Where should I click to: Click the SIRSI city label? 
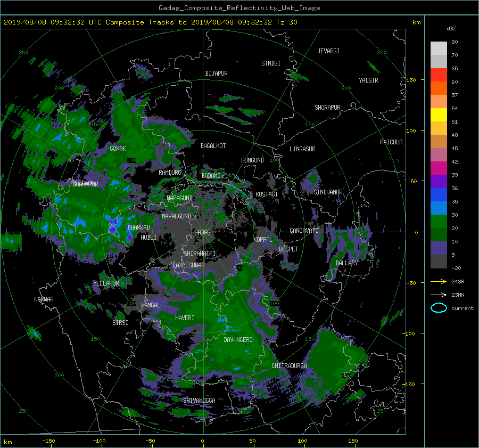[x=120, y=323]
